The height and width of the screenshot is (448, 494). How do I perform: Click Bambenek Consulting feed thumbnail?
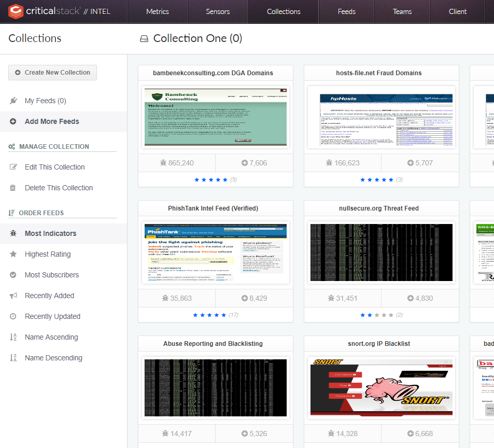click(216, 117)
